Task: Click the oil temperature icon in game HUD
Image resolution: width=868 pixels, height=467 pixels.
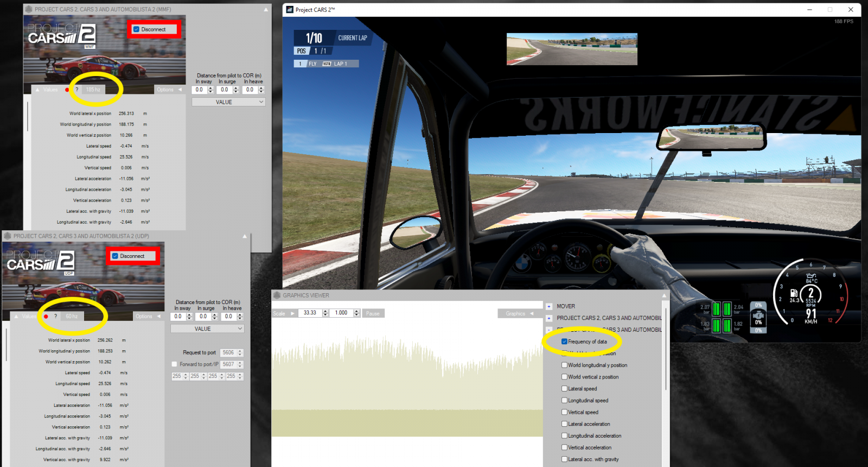Action: click(811, 276)
